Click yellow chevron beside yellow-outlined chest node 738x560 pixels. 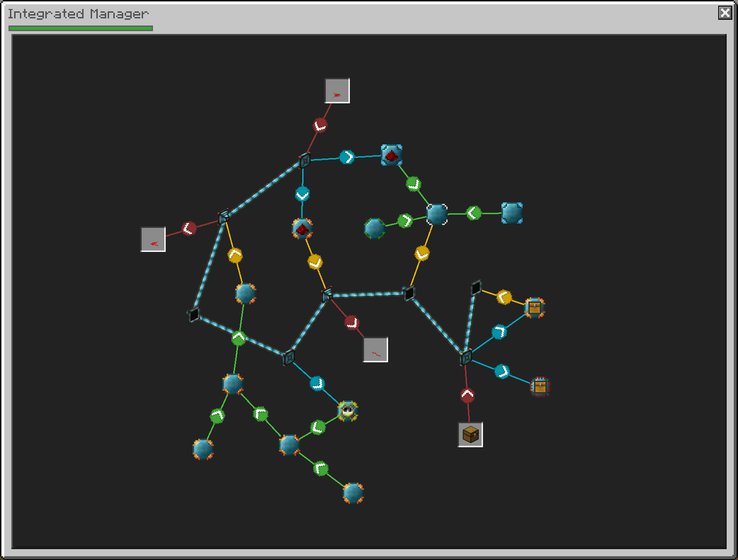point(504,298)
